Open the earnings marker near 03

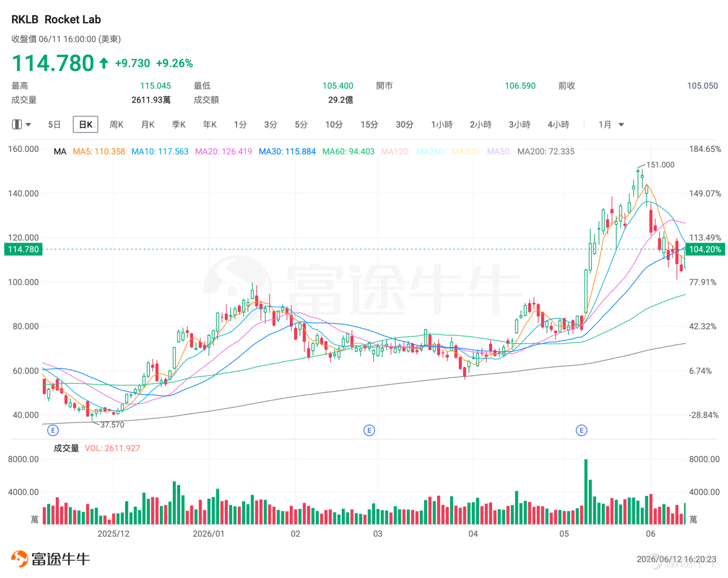tap(369, 430)
